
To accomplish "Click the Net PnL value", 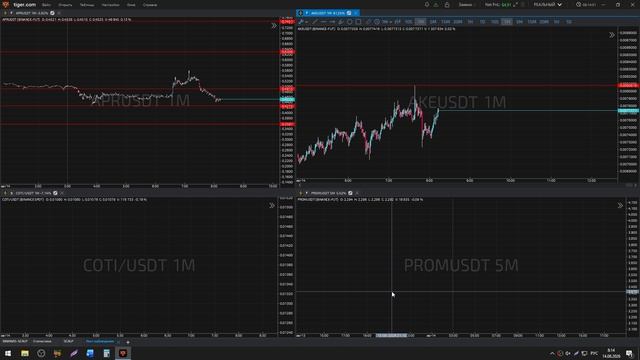I will [506, 5].
